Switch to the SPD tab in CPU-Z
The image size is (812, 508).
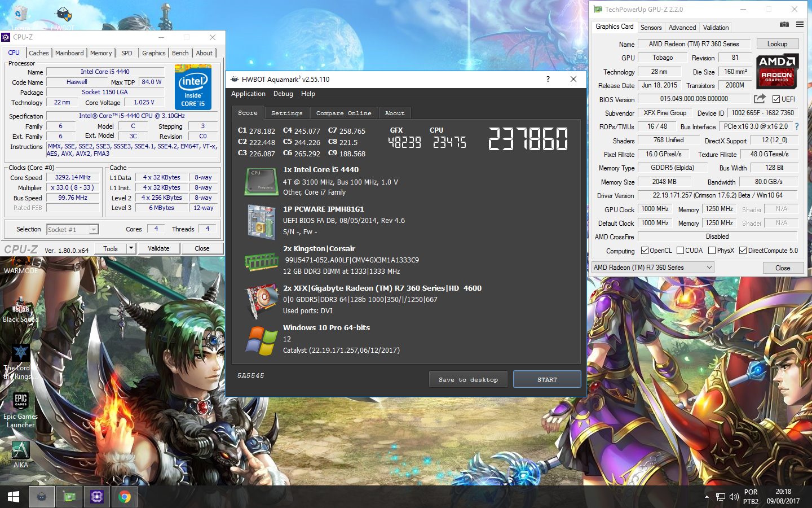(127, 53)
